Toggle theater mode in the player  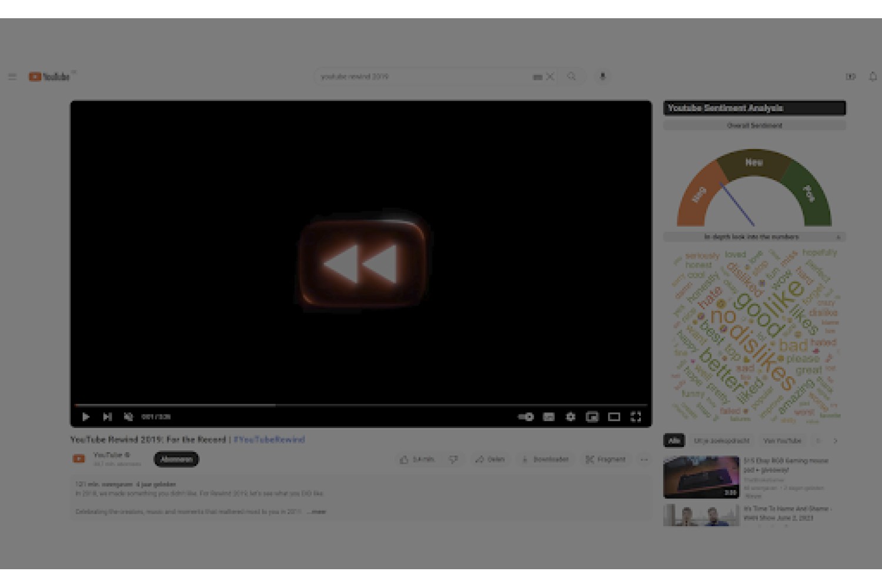614,417
